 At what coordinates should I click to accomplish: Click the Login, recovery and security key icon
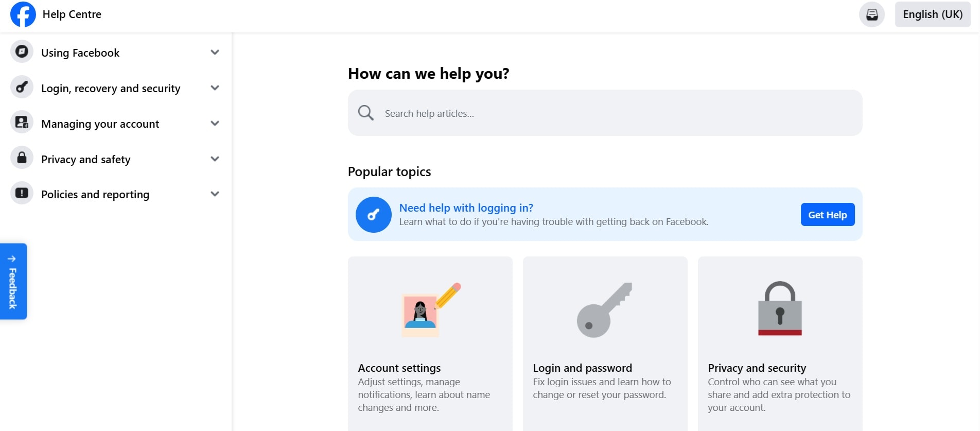22,87
